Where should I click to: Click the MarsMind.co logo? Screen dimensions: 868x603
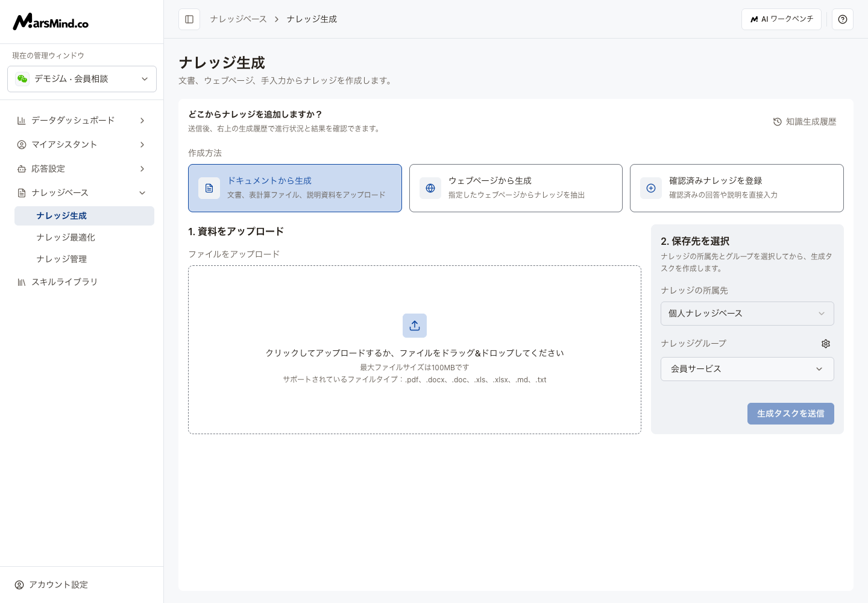[x=51, y=22]
